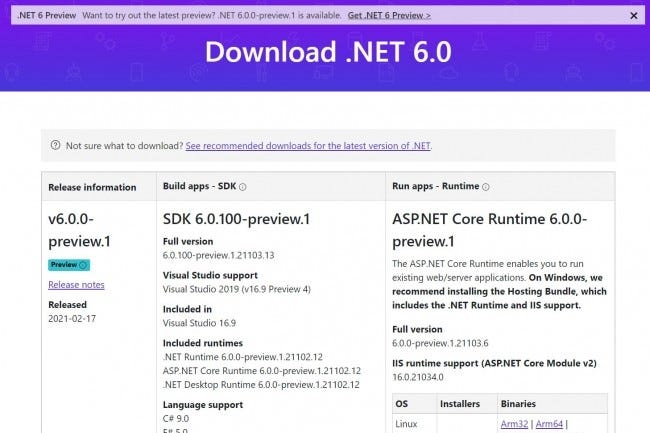The image size is (650, 433).
Task: Select the Visual Studio support label
Action: 210,276
